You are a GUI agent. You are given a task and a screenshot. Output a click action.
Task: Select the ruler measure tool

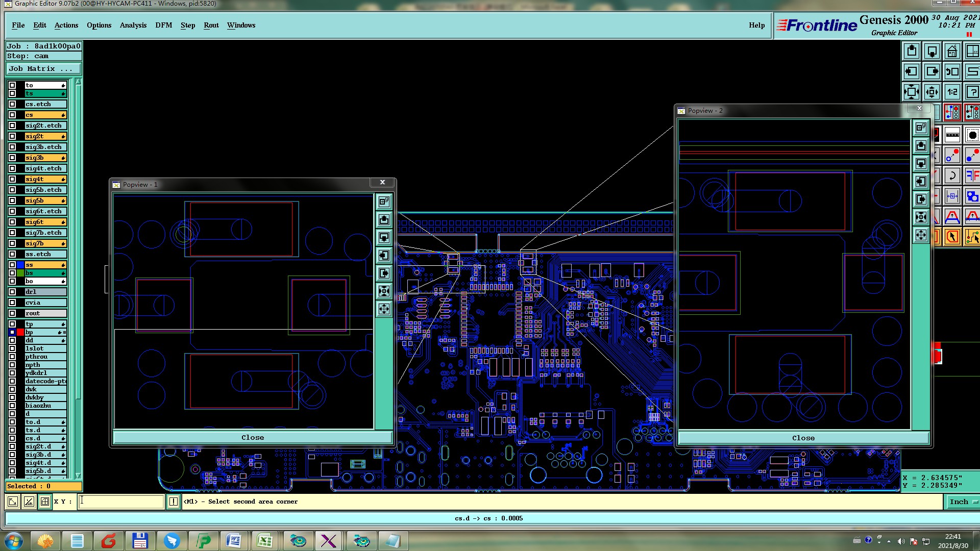click(952, 135)
